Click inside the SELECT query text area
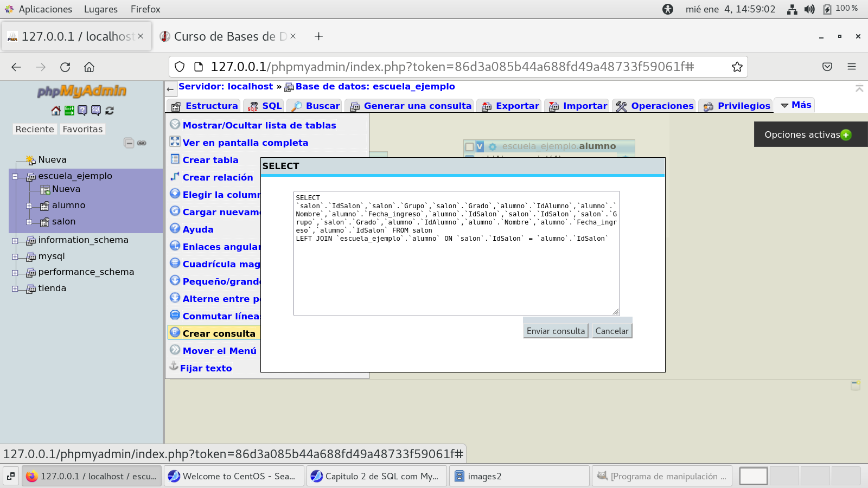 pos(456,271)
